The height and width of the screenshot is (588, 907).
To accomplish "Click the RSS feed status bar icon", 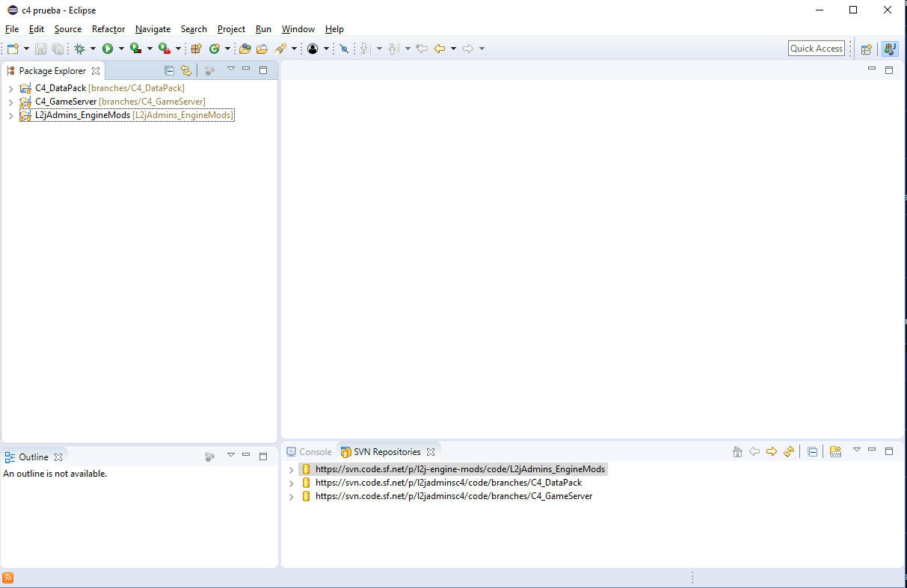I will [7, 578].
